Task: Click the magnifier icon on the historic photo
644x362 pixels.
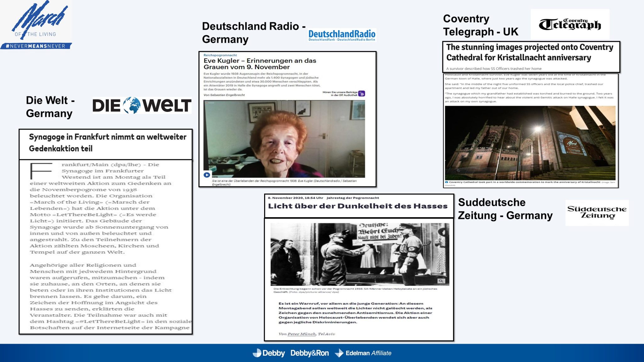Action: 441,281
